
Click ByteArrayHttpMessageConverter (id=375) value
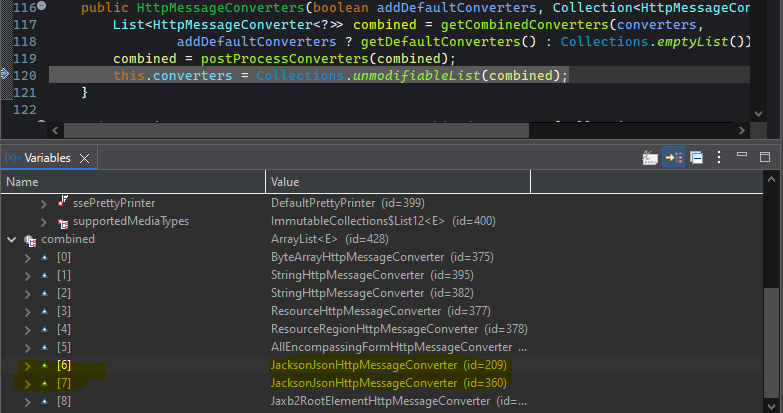[382, 257]
